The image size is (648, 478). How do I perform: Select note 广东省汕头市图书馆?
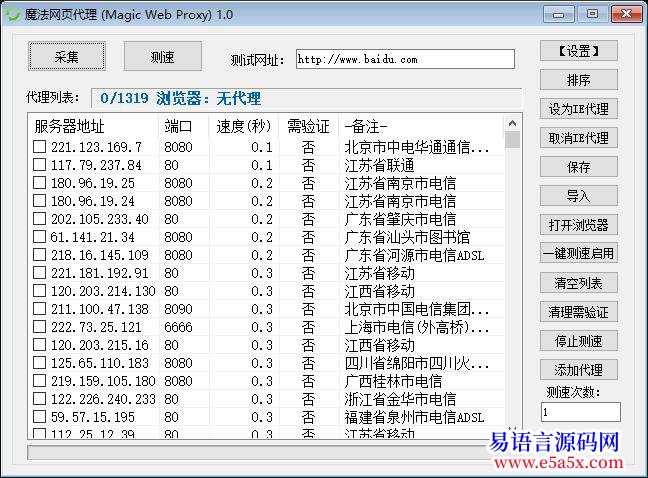coord(407,237)
